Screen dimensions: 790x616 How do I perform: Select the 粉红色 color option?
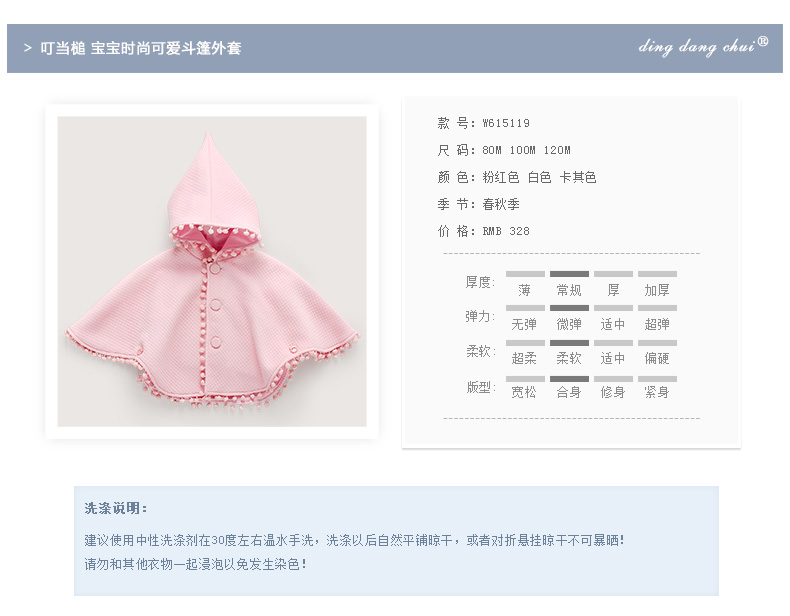pos(501,177)
